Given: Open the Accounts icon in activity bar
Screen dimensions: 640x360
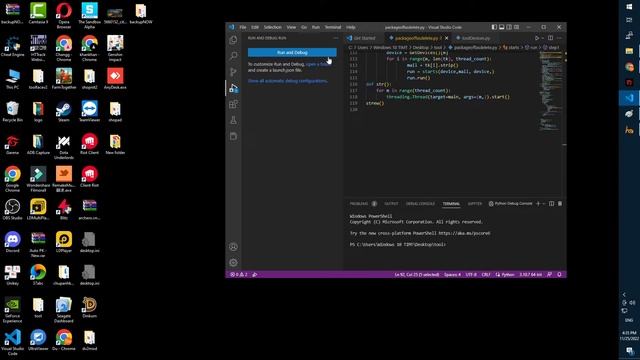Looking at the screenshot, I should 233,247.
